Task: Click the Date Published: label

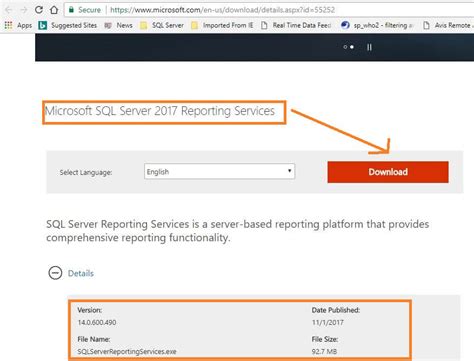Action: click(x=336, y=310)
